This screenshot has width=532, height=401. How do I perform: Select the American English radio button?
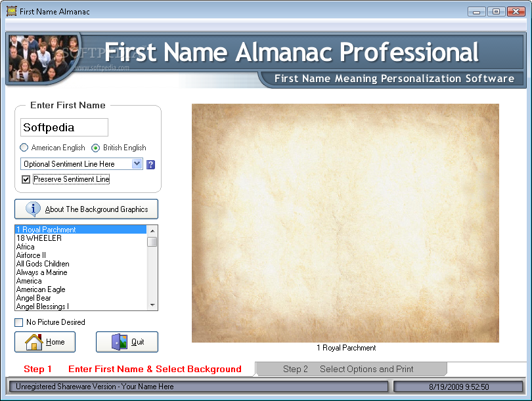coord(24,148)
